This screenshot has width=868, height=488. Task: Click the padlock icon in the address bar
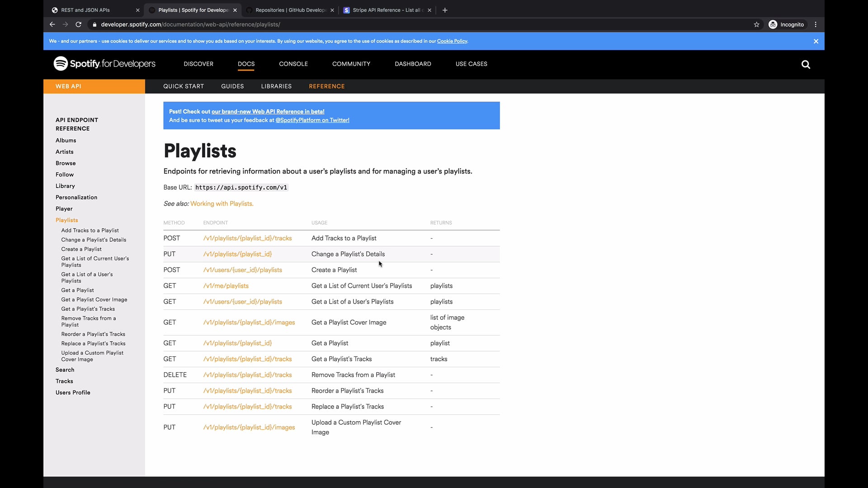(94, 24)
